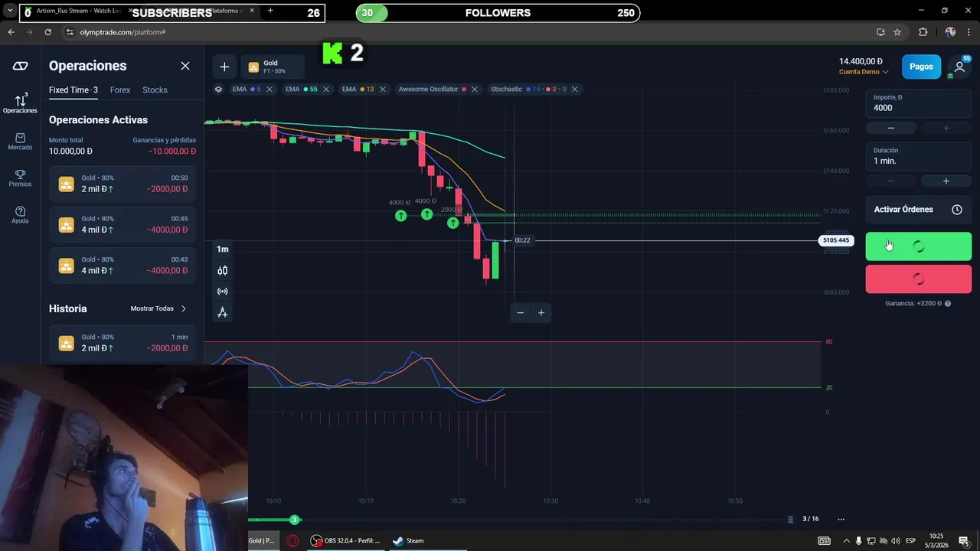
Task: Open EMA 13 indicator settings
Action: 358,89
